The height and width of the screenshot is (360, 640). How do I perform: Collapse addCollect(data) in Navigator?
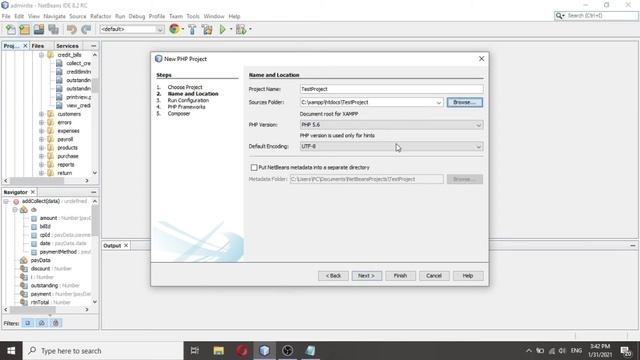6,201
